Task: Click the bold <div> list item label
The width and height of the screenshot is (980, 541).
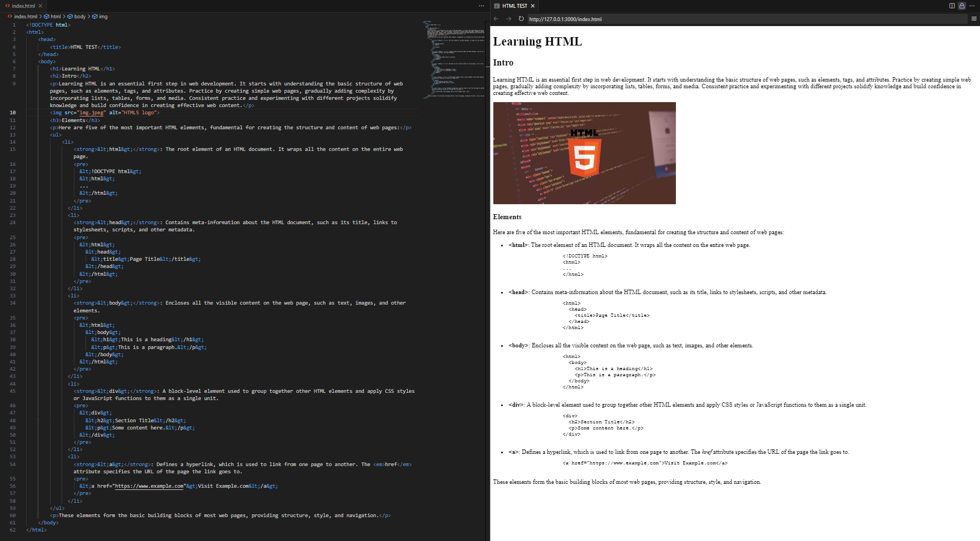Action: pos(516,405)
